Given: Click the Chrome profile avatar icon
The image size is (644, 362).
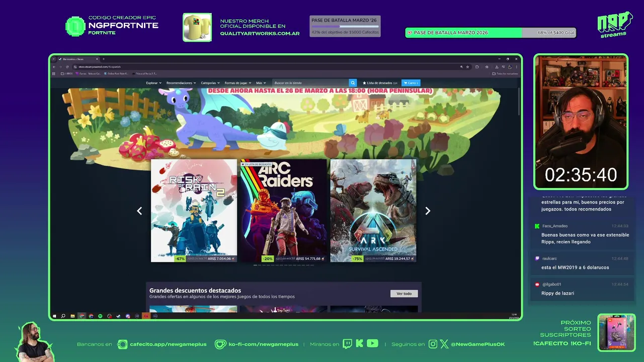Looking at the screenshot, I should click(510, 67).
